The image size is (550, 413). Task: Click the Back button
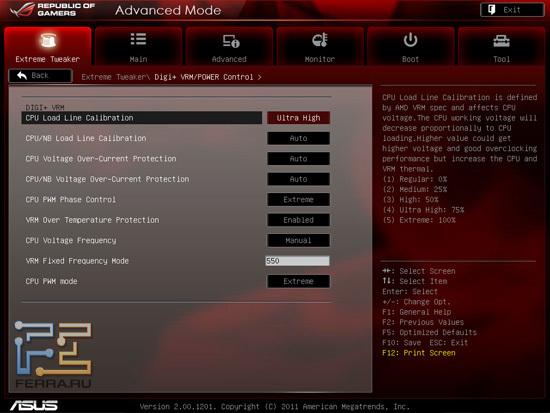(40, 75)
